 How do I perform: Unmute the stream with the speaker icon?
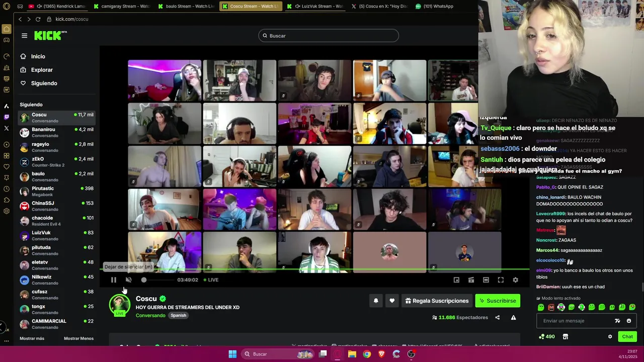(x=129, y=280)
